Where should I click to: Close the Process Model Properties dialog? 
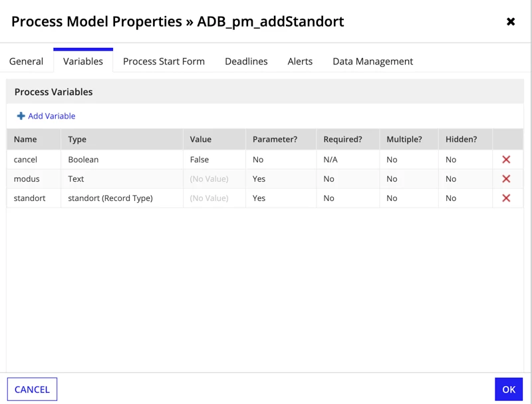coord(511,22)
